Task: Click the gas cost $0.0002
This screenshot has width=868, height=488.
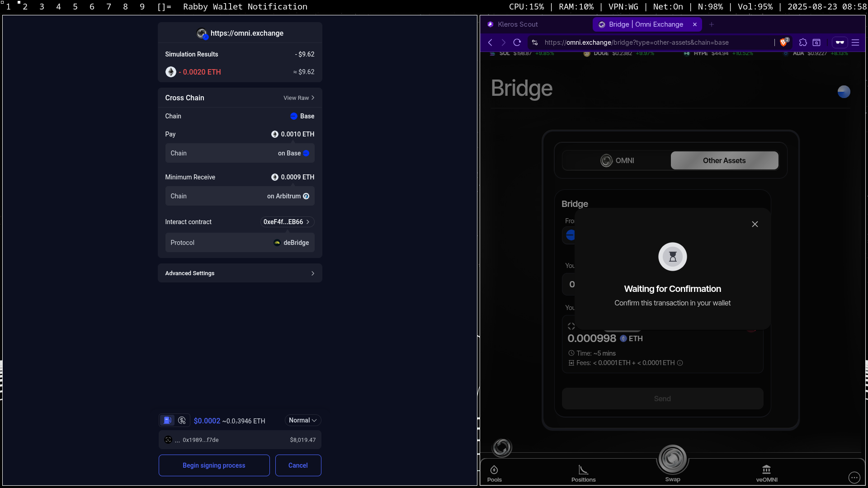Action: (x=207, y=421)
